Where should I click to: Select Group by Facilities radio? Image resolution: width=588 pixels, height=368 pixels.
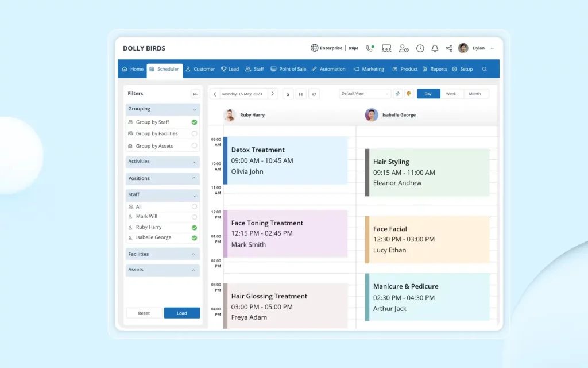coord(194,133)
